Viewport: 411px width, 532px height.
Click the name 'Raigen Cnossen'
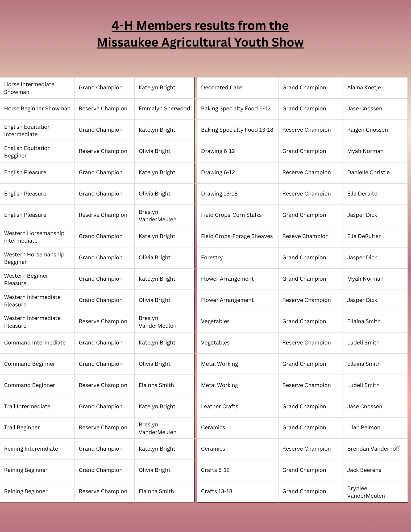tap(367, 130)
